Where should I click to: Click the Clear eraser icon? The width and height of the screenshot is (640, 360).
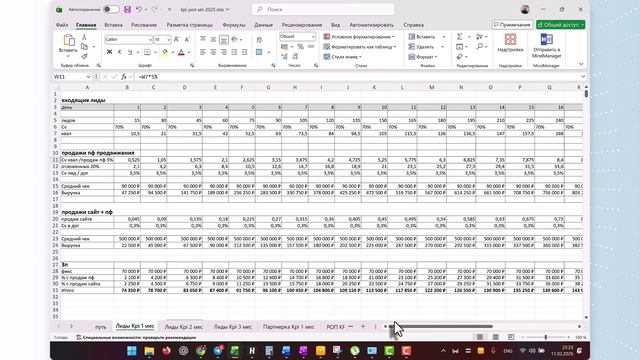460,57
